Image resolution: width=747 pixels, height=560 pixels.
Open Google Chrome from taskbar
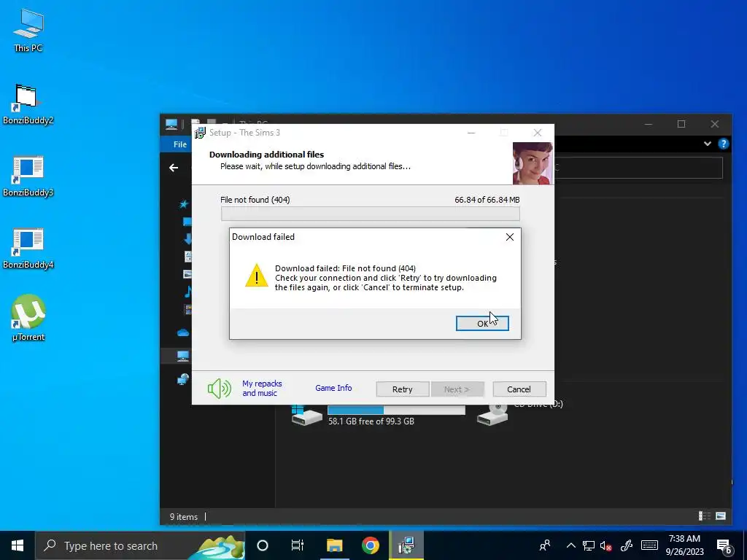pos(370,545)
